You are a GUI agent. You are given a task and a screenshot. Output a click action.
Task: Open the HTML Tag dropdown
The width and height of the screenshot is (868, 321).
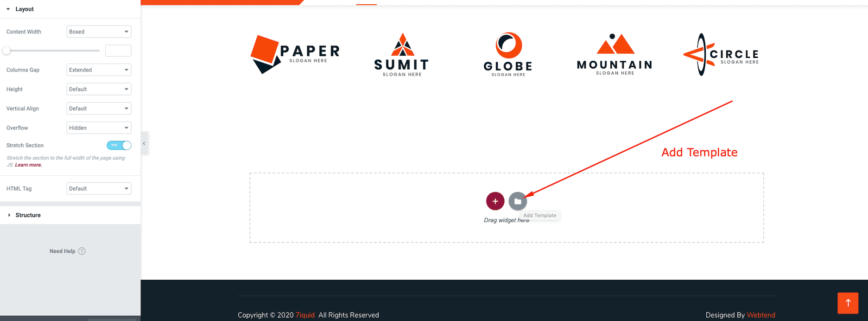pos(99,189)
